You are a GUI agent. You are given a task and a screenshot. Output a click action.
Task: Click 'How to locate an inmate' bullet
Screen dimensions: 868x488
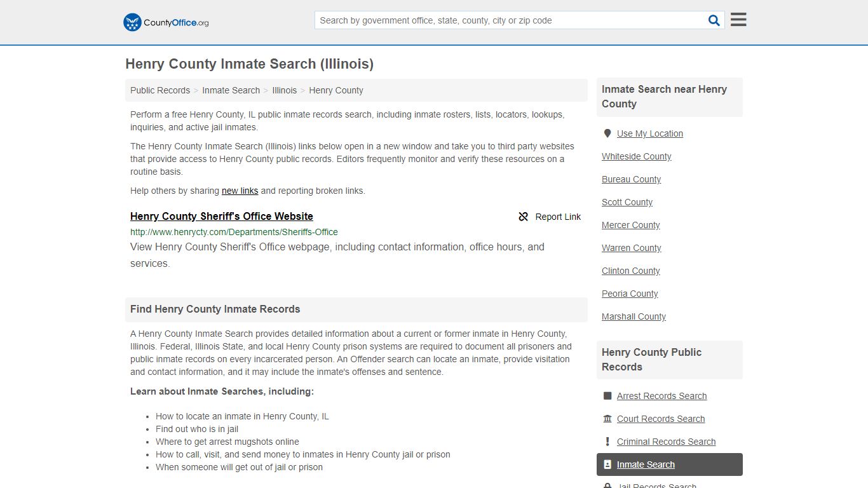242,416
